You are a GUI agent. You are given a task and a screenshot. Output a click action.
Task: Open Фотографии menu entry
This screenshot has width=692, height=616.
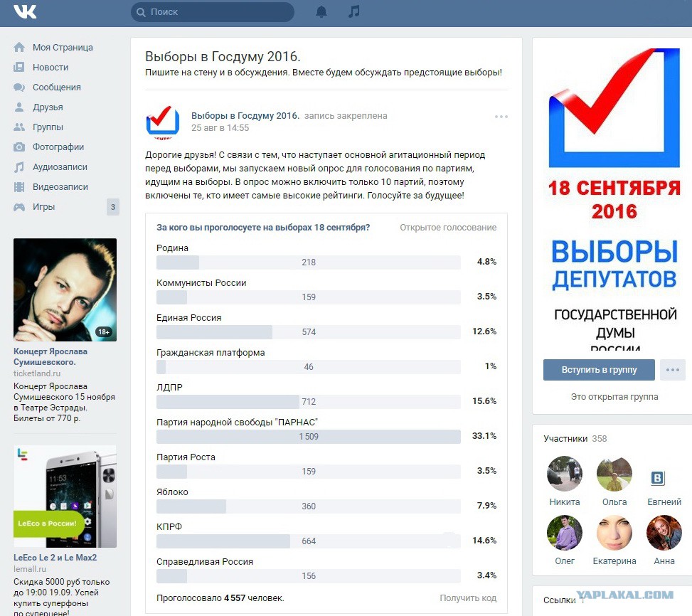point(58,147)
